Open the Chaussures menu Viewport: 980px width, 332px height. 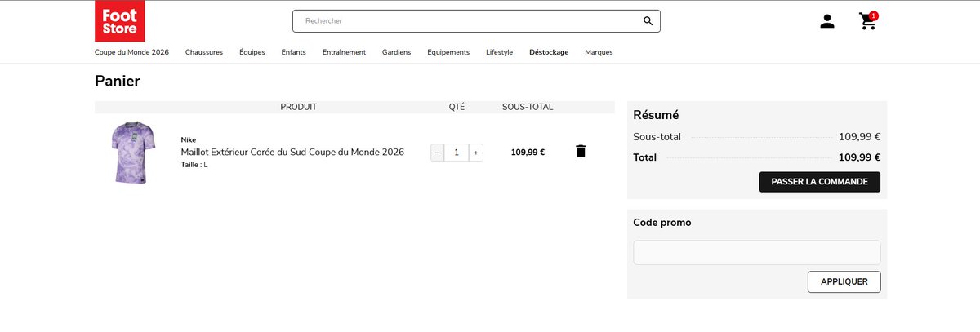click(x=204, y=52)
